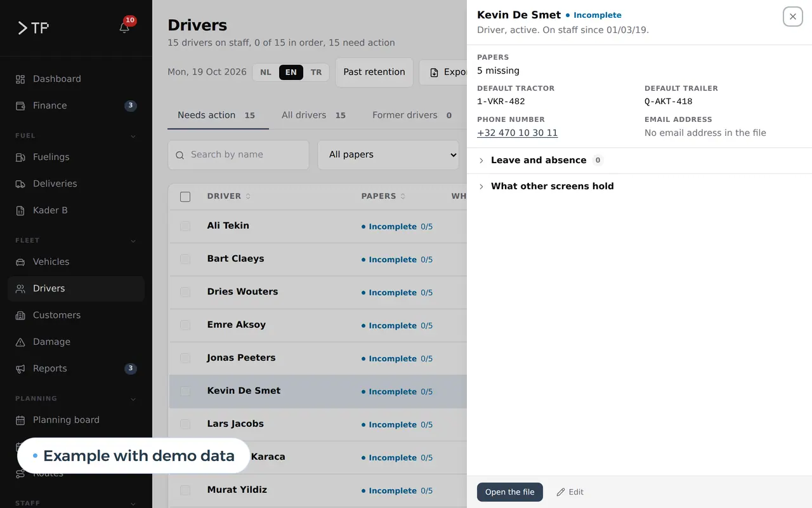Image resolution: width=812 pixels, height=508 pixels.
Task: Close the Kevin De Smet panel
Action: [793, 17]
